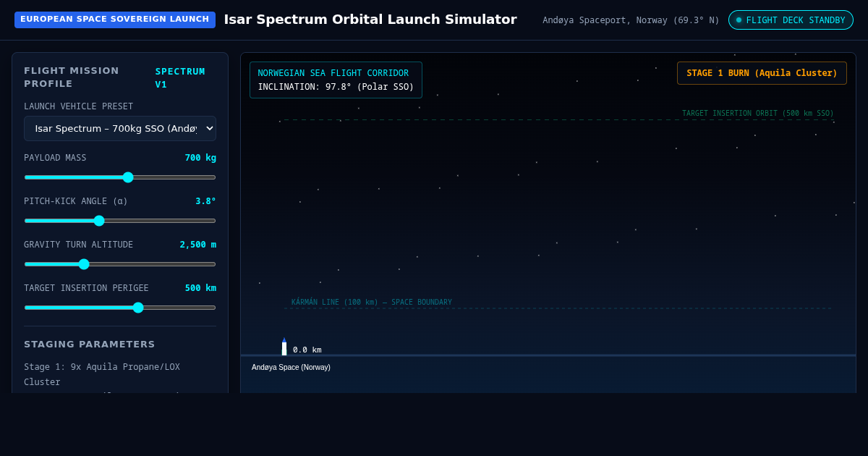The width and height of the screenshot is (868, 456).
Task: Adjust the Gravity Turn Altitude slider
Action: click(x=120, y=264)
